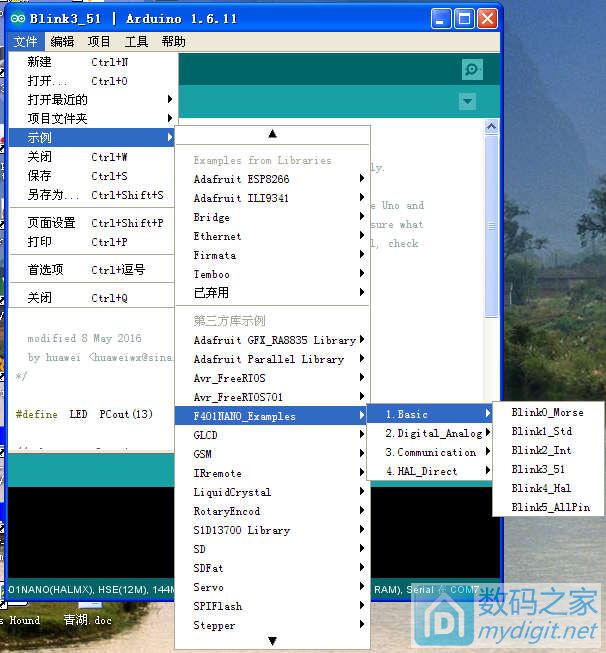Select Blink3_51 example sketch
Screen dimensions: 606x653
point(538,469)
